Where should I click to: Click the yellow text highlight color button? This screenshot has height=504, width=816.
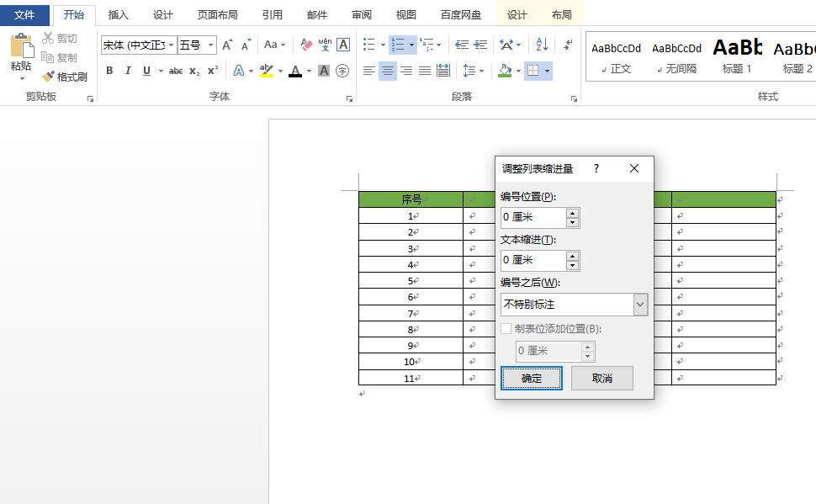coord(267,72)
